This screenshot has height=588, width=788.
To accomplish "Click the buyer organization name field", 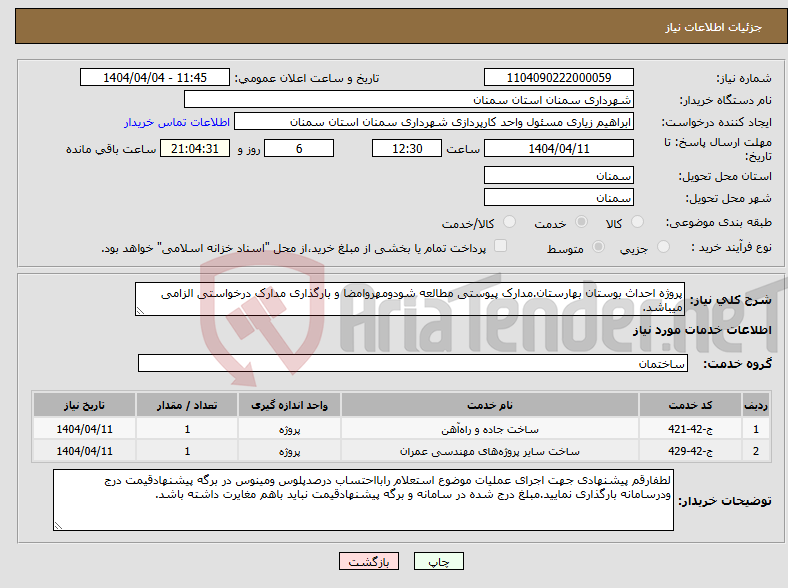I will pyautogui.click(x=409, y=100).
